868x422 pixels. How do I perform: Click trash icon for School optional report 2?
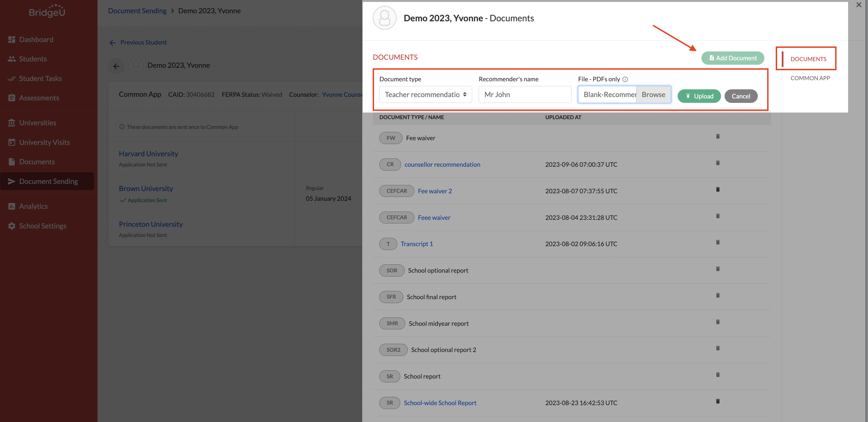coord(718,348)
